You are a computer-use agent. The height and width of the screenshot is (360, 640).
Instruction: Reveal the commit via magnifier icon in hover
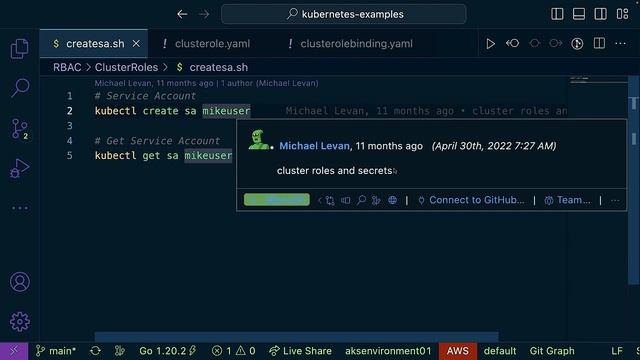tap(361, 200)
